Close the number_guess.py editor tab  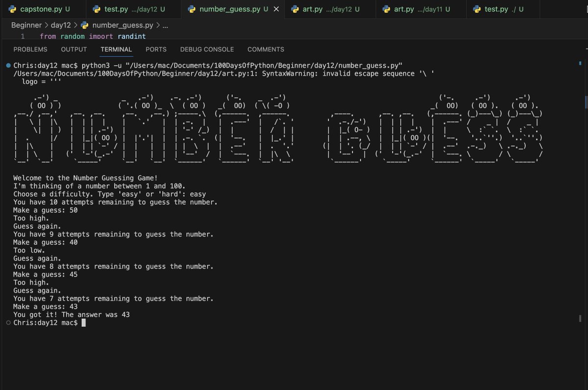coord(277,9)
